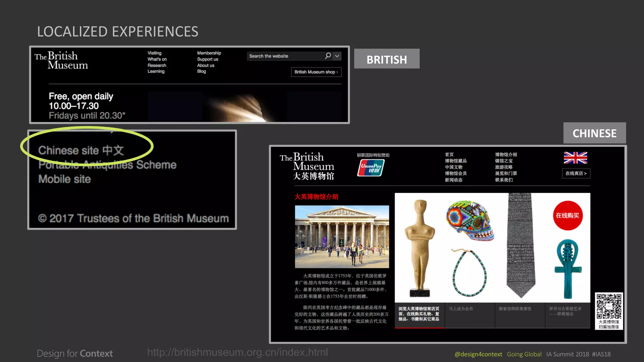Open the 联系我们 contact menu item

point(504,180)
